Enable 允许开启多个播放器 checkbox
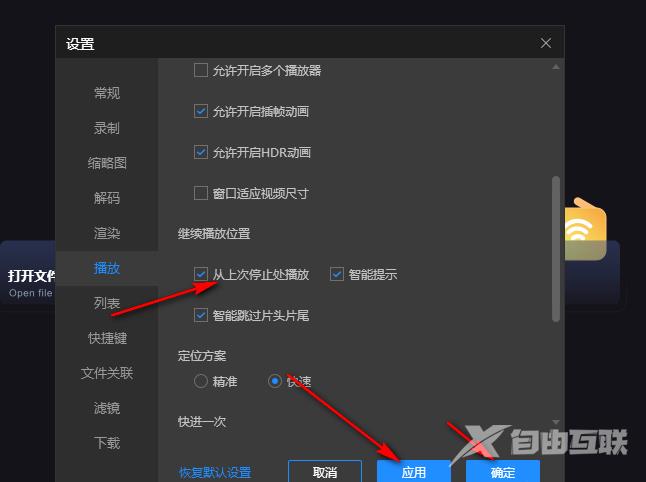The height and width of the screenshot is (482, 646). click(x=201, y=70)
